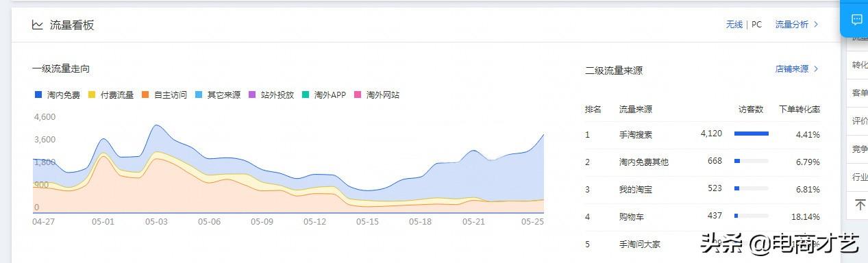
Task: Toggle 站外投放 legend series
Action: pyautogui.click(x=271, y=95)
